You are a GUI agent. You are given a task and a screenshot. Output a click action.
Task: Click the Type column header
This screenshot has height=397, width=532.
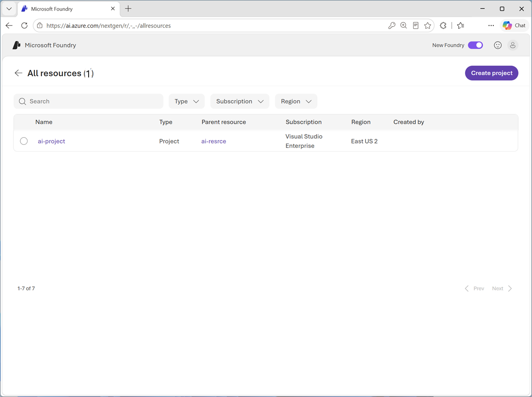coord(166,122)
